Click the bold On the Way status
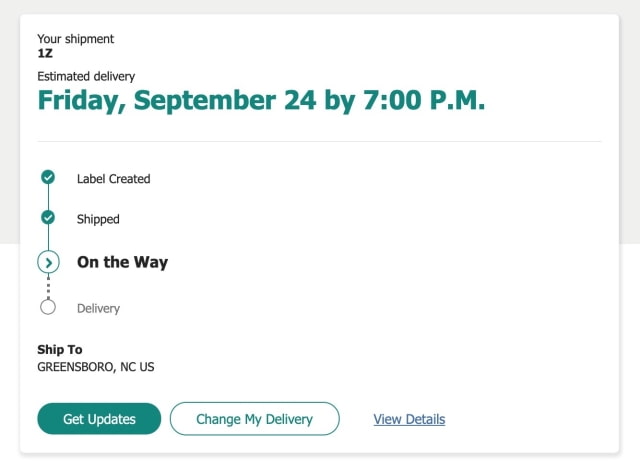This screenshot has width=640, height=469. pyautogui.click(x=122, y=262)
